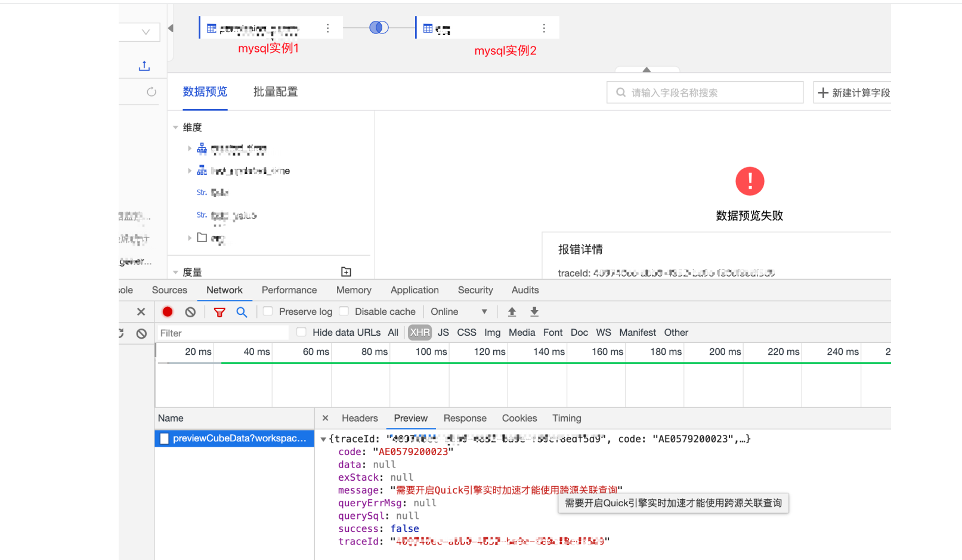The height and width of the screenshot is (560, 962).
Task: Open the Response tab
Action: coord(465,419)
